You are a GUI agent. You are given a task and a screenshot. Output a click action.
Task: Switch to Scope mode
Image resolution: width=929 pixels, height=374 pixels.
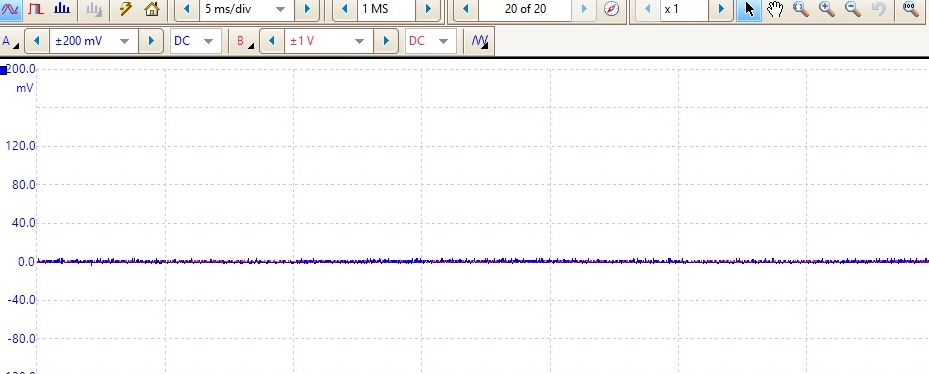coord(10,9)
